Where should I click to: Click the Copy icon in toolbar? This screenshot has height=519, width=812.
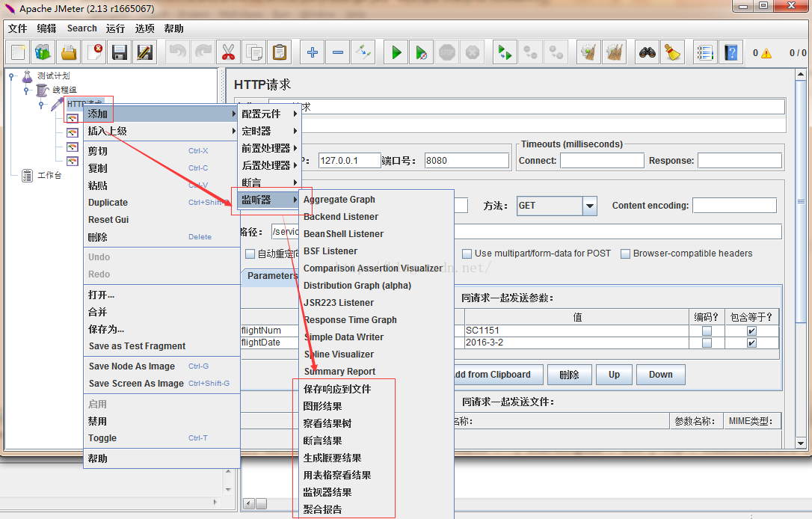coord(253,52)
